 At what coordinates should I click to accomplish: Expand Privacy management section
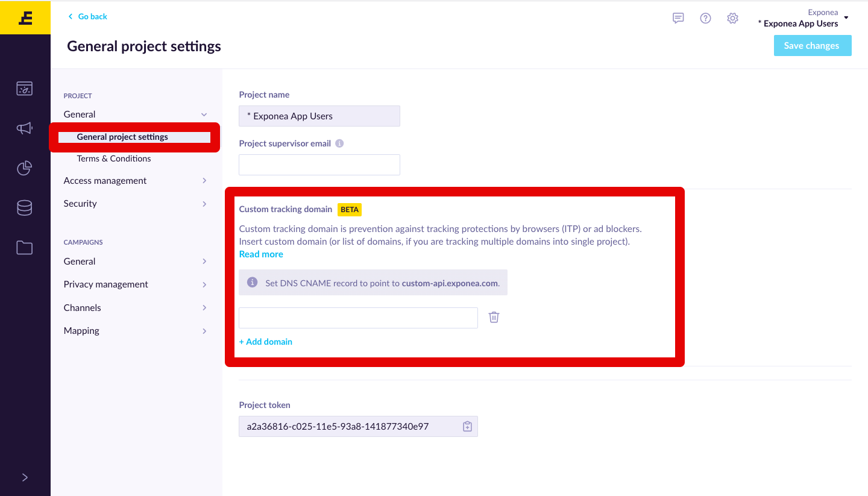click(136, 284)
